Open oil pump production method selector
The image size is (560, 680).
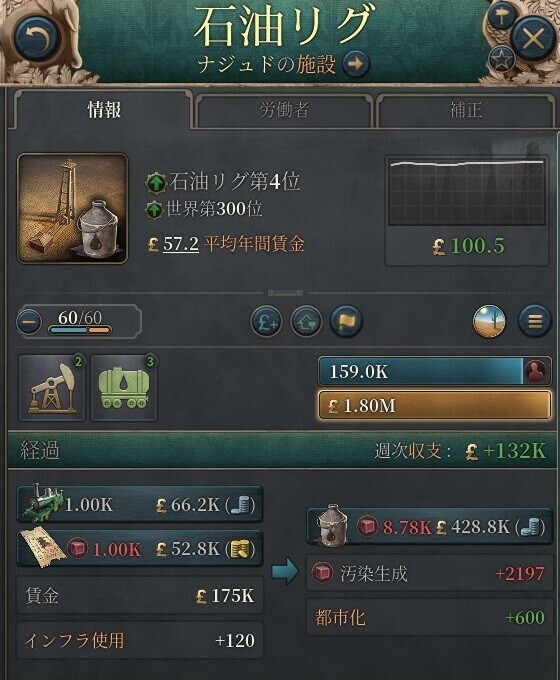pos(52,388)
